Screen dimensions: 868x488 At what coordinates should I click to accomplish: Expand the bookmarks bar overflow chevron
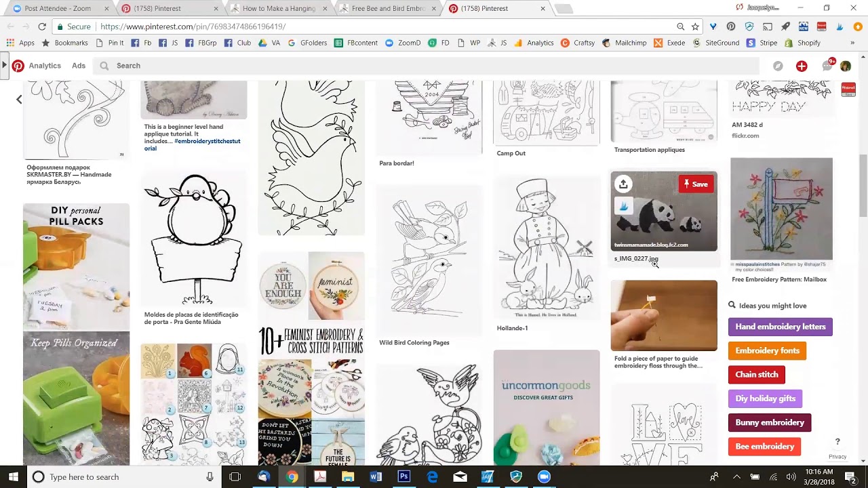[852, 43]
